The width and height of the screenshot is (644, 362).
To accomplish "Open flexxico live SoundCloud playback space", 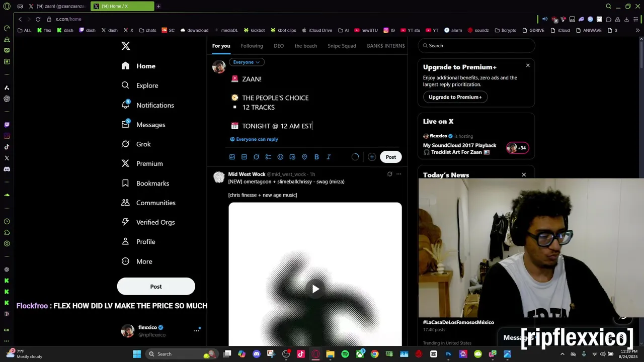I will click(460, 149).
